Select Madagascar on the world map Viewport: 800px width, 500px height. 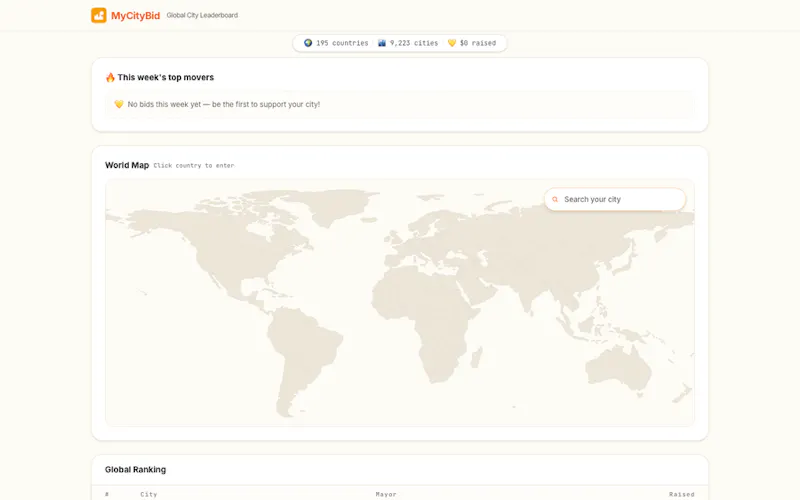[x=477, y=357]
